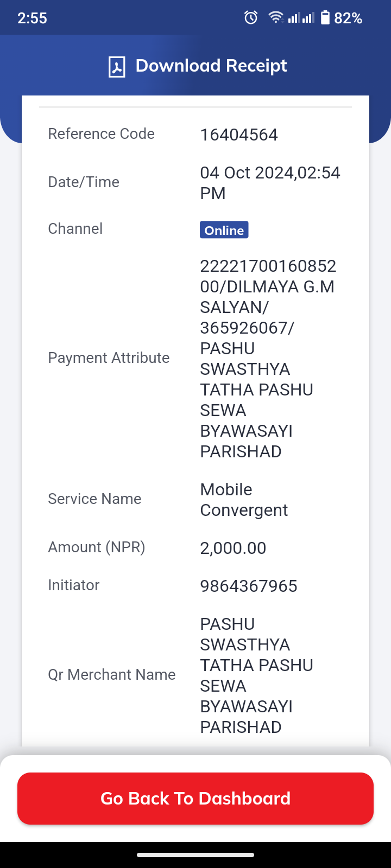The width and height of the screenshot is (391, 868).
Task: Click the Download Receipt label
Action: pyautogui.click(x=211, y=66)
